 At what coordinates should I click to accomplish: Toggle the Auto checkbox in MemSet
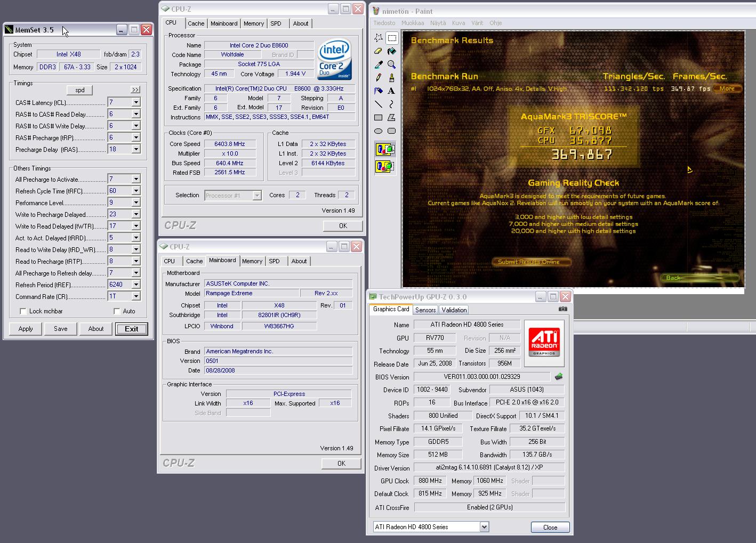tap(117, 311)
